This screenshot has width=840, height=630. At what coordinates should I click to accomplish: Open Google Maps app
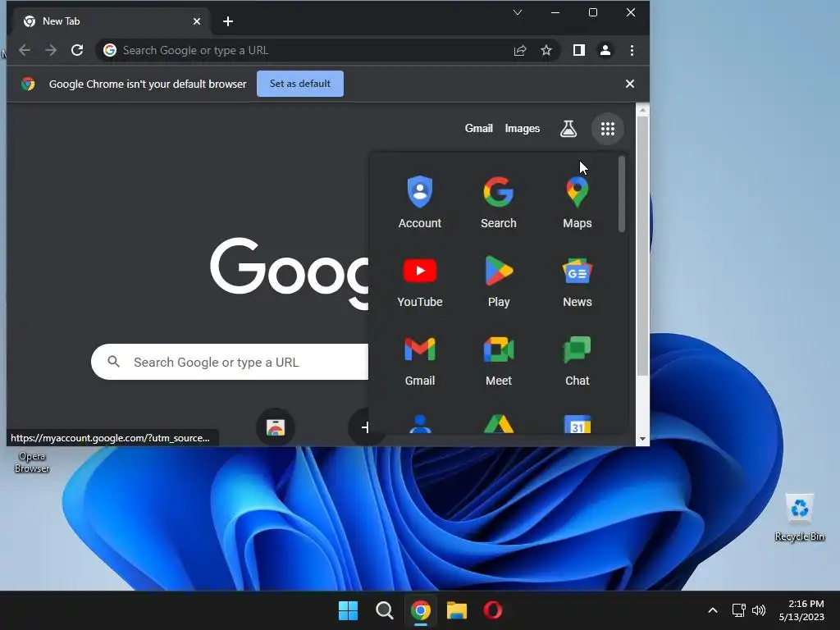(577, 203)
